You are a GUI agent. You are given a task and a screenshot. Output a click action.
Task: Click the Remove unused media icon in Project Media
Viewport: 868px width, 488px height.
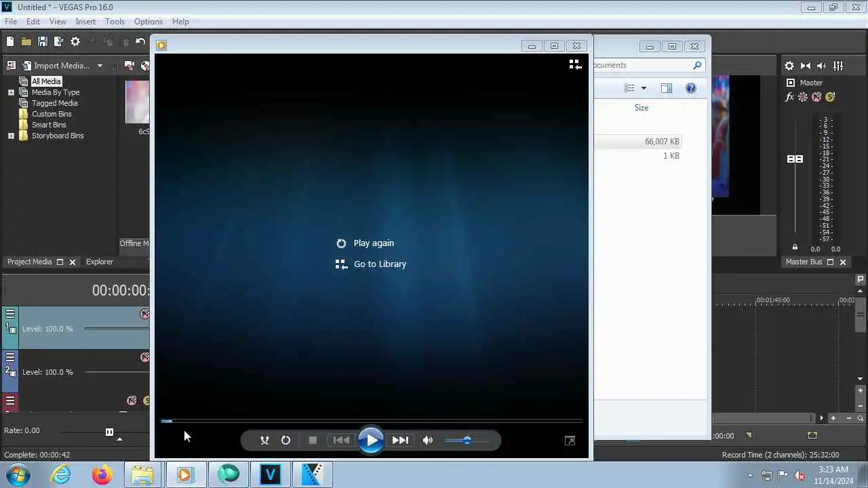tap(11, 66)
